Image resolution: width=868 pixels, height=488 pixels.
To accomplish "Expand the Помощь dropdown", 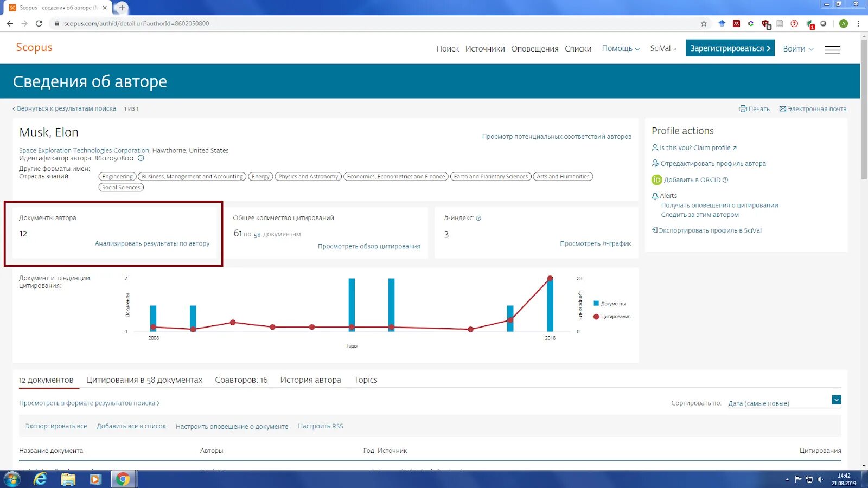I will tap(621, 49).
